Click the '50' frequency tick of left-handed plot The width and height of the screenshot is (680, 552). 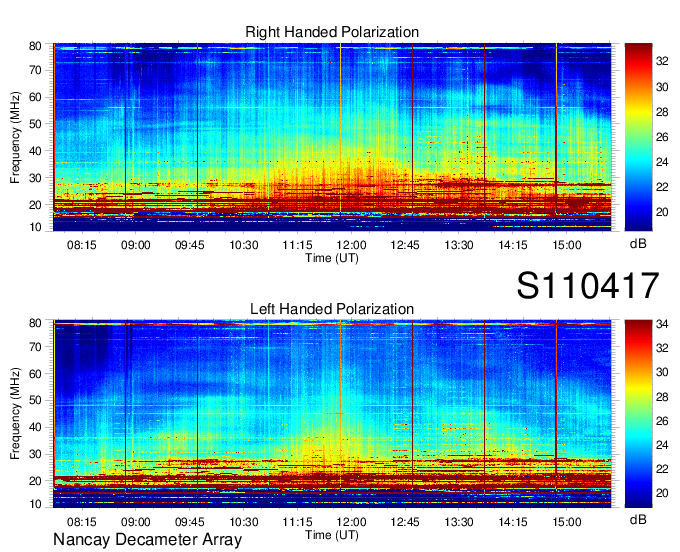pos(35,401)
